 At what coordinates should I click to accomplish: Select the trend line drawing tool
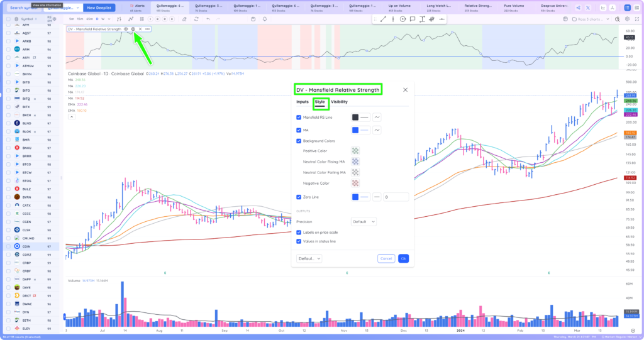click(x=383, y=19)
